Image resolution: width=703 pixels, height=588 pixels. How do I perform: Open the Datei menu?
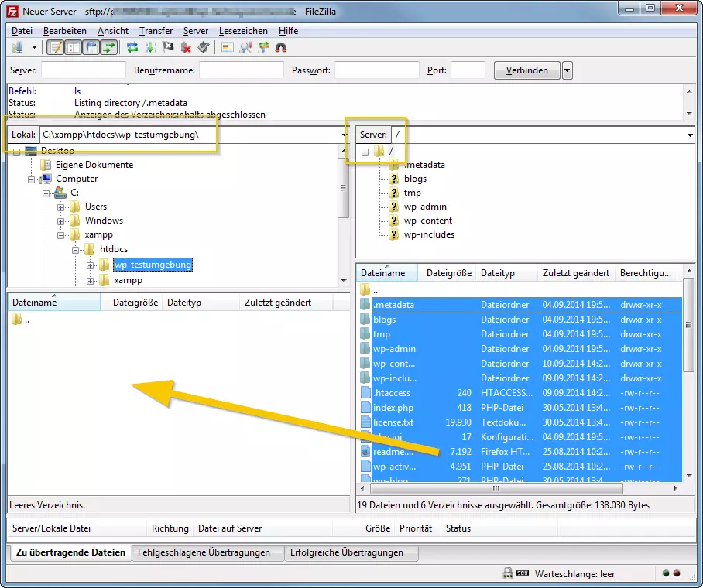(x=22, y=31)
